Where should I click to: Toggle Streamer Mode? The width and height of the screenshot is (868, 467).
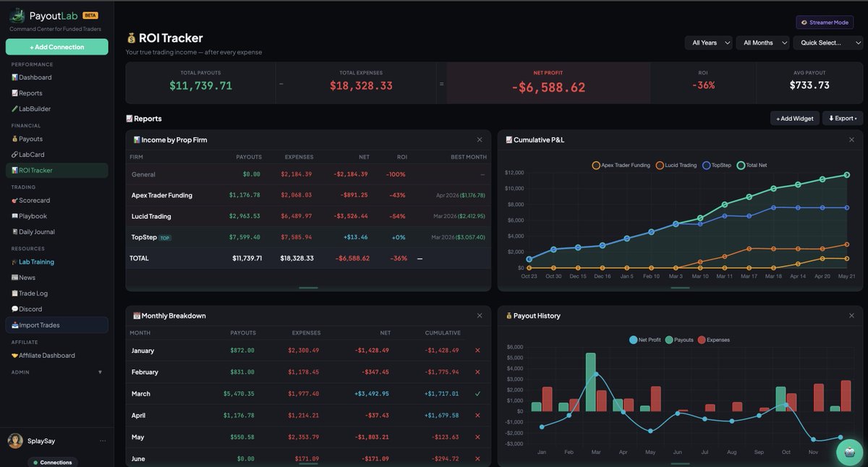tap(825, 22)
